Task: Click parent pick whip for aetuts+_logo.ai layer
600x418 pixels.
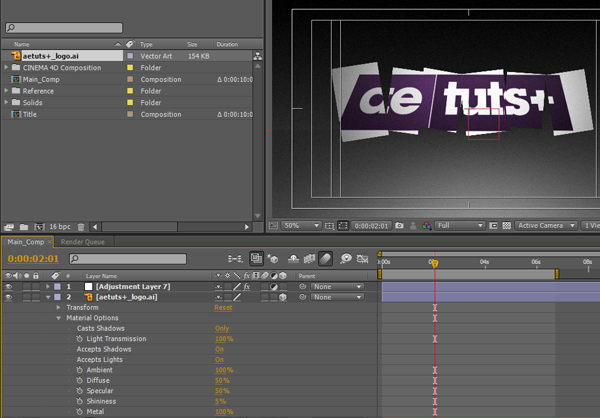Action: click(x=303, y=297)
